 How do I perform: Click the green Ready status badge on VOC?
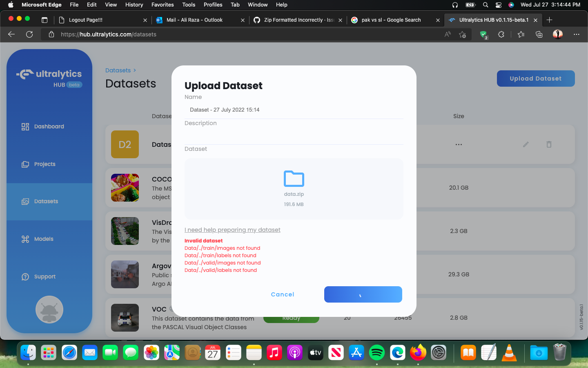[291, 318]
